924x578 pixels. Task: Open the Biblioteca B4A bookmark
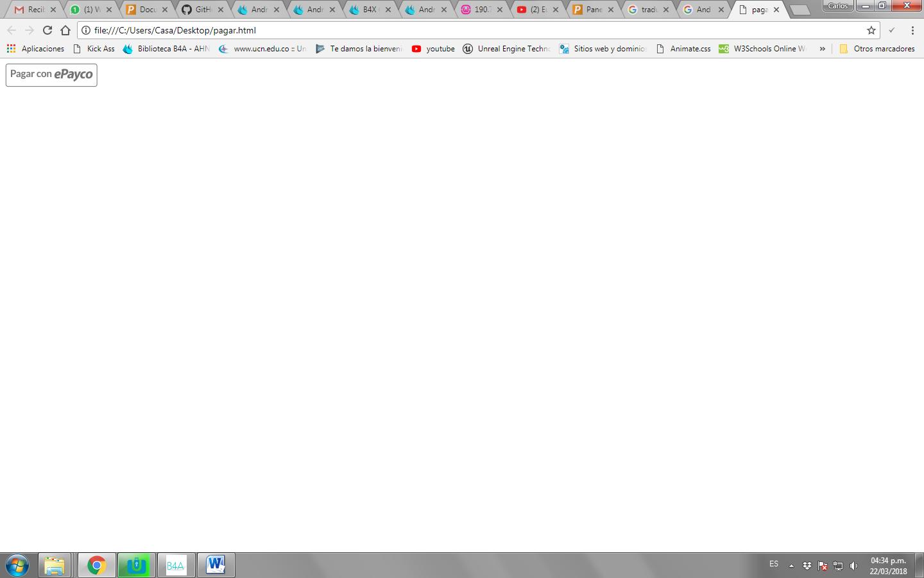(166, 49)
